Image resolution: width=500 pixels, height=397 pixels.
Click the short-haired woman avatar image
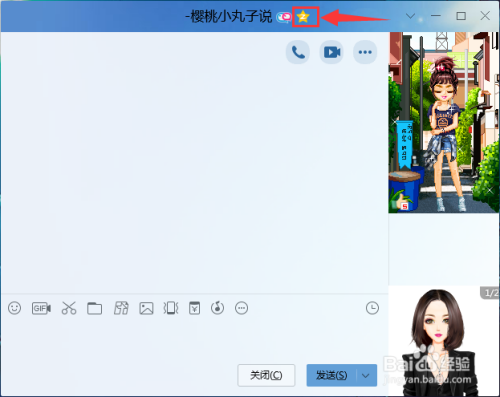tap(443, 341)
